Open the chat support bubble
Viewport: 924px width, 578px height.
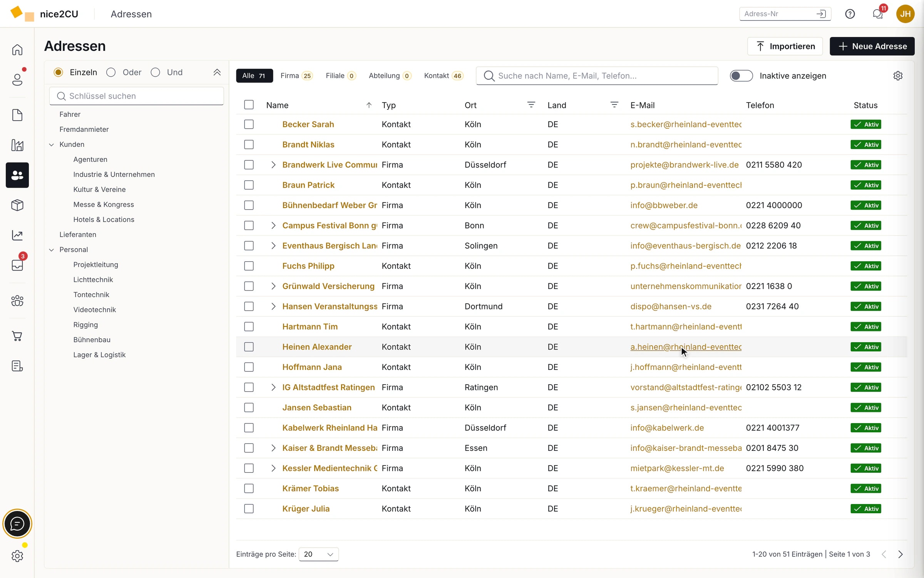tap(17, 524)
